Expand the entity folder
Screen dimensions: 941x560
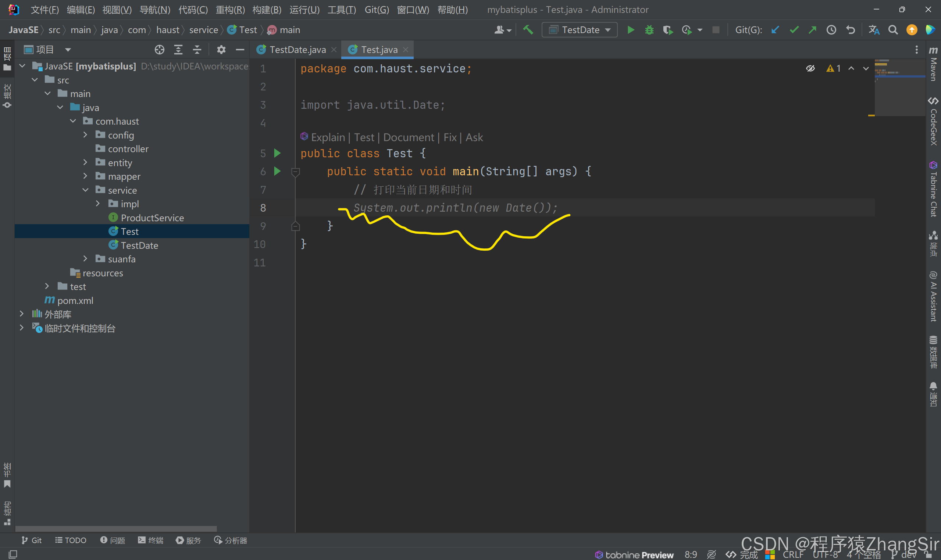coord(85,163)
